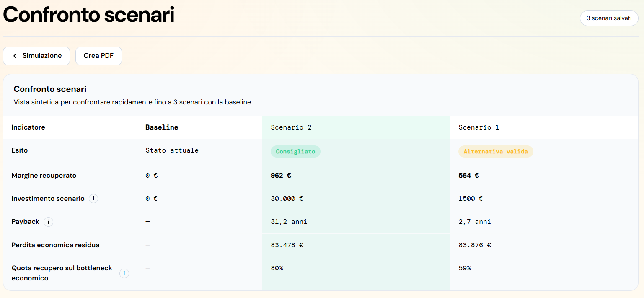
Task: Click the 80% recovery share value
Action: [x=277, y=268]
